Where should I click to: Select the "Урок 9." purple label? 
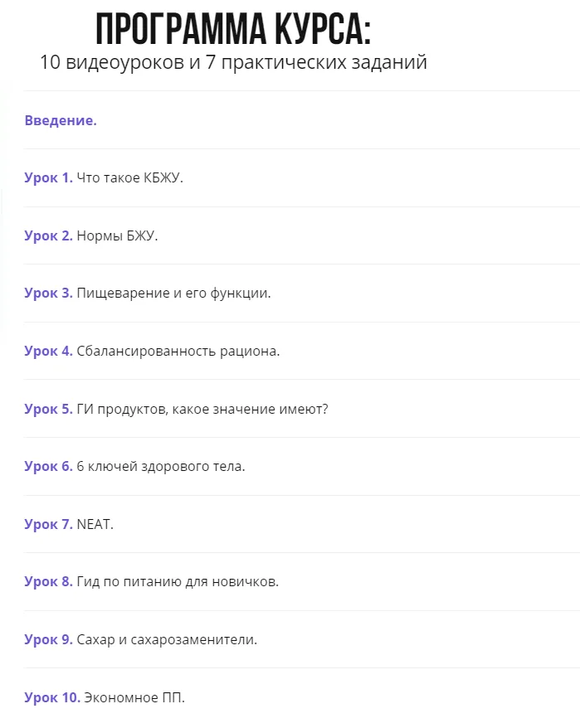click(48, 639)
